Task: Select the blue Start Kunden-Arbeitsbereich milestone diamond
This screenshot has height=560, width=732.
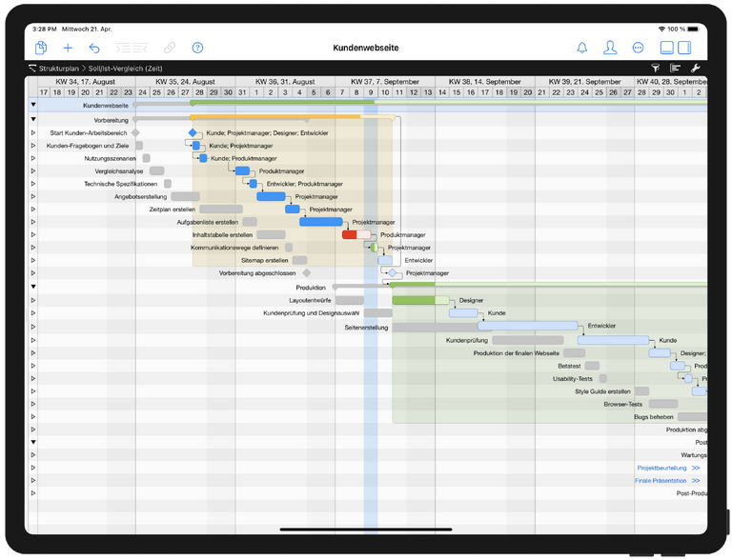Action: pyautogui.click(x=193, y=133)
